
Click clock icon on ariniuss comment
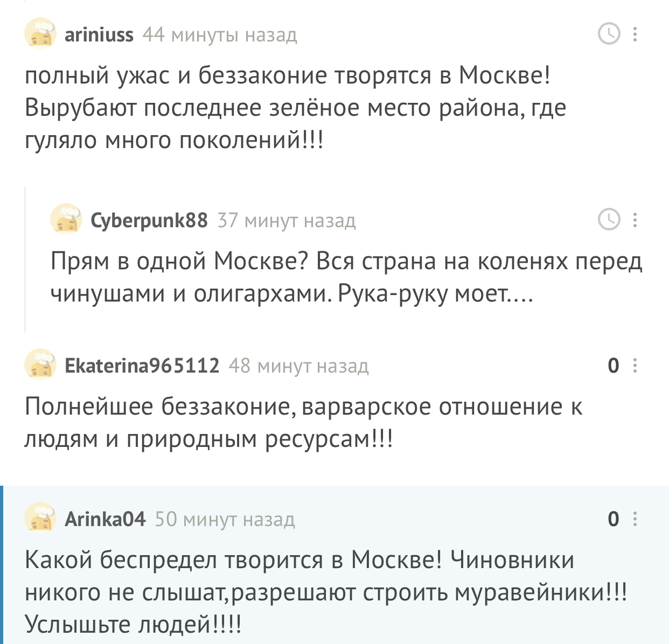coord(609,34)
